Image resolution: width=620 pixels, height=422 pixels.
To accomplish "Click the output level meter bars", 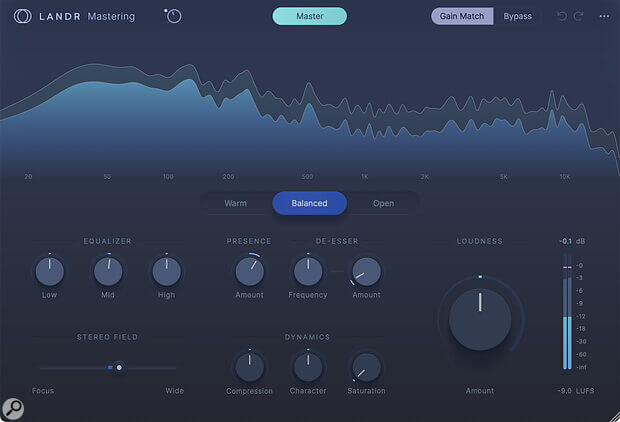I will tap(567, 312).
